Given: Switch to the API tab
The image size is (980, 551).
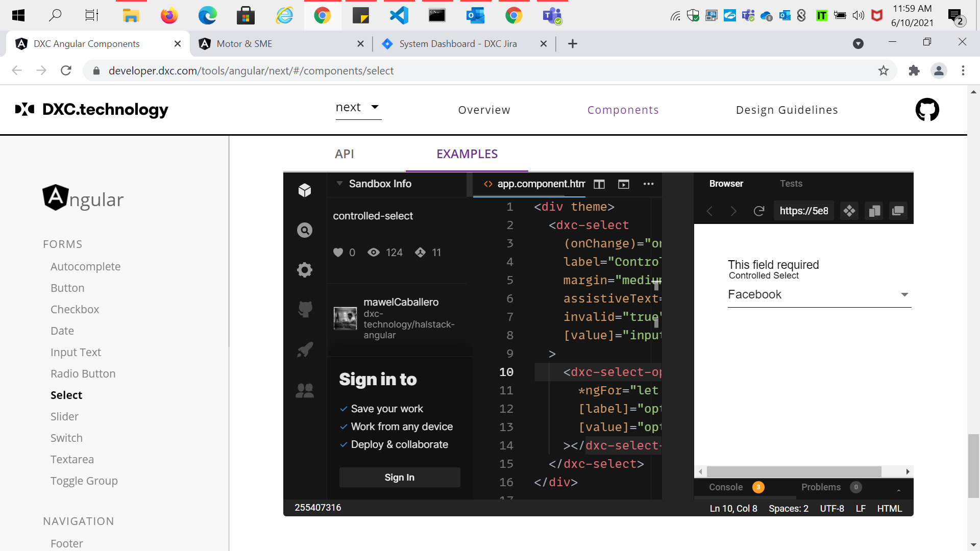Looking at the screenshot, I should (345, 154).
